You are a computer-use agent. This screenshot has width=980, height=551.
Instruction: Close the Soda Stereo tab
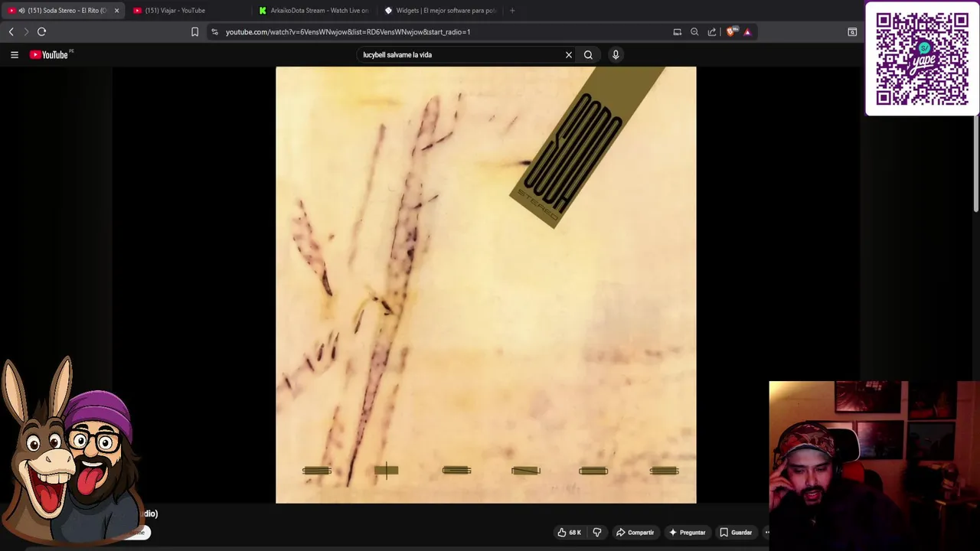point(116,11)
